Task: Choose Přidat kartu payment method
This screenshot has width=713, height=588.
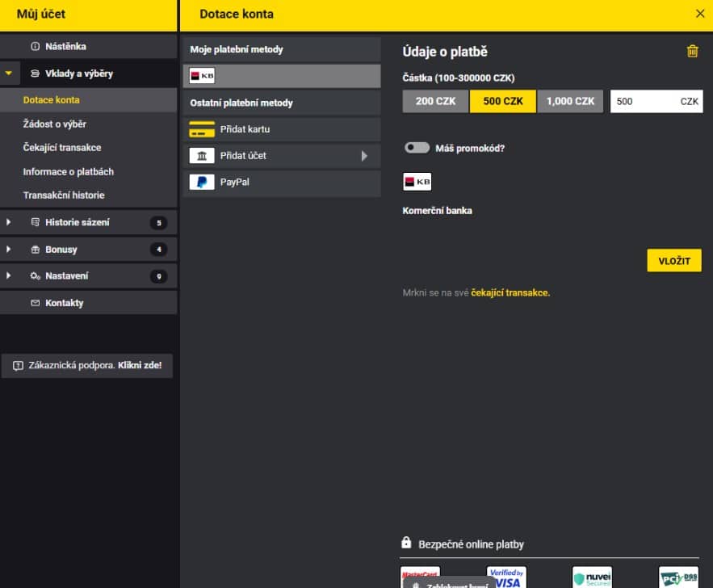Action: pyautogui.click(x=282, y=129)
